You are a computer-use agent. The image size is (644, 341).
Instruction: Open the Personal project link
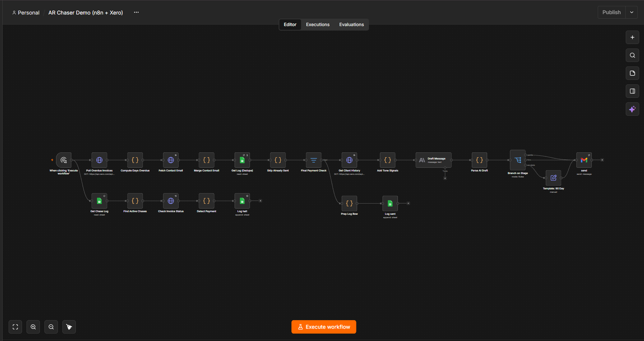26,13
